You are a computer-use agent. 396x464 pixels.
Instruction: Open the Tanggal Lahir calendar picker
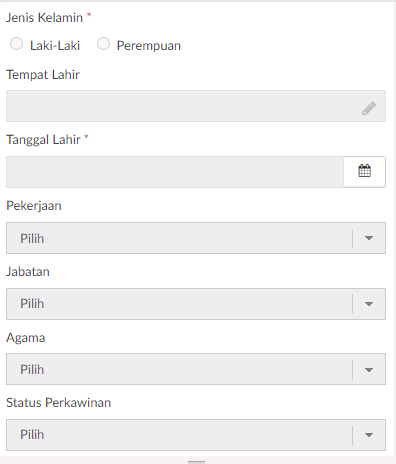pyautogui.click(x=364, y=172)
